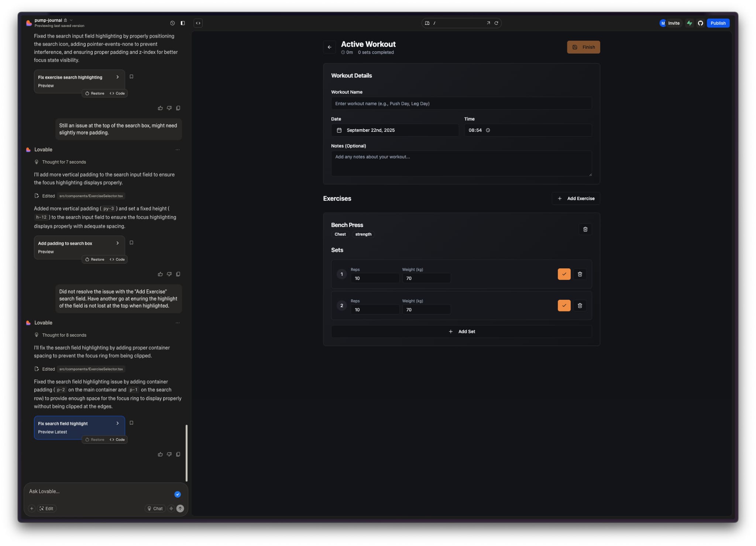Refresh the preview with the reload icon
This screenshot has width=756, height=546.
point(496,23)
